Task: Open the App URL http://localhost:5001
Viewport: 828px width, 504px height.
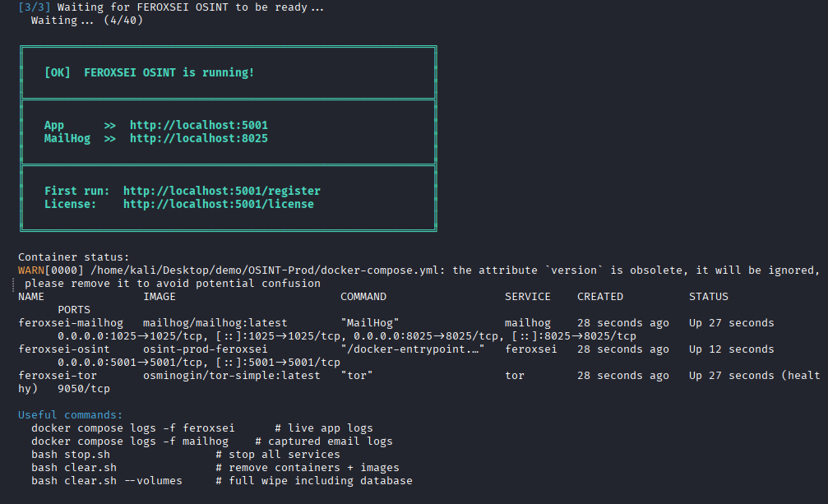Action: point(198,125)
